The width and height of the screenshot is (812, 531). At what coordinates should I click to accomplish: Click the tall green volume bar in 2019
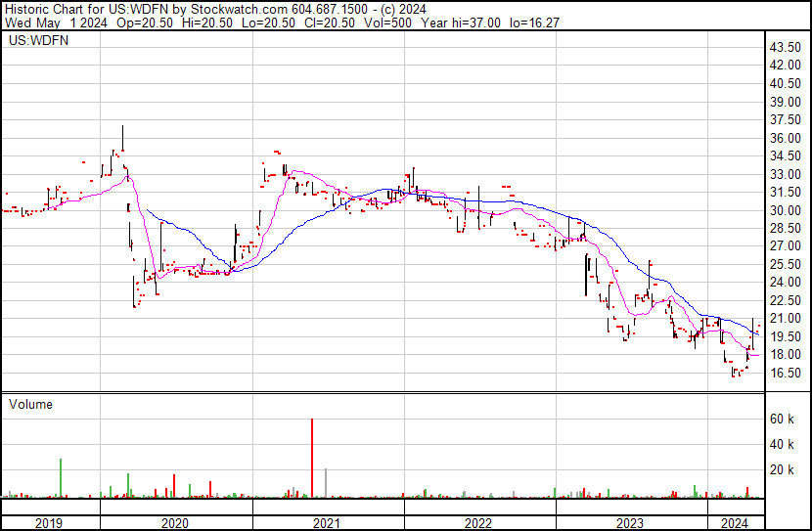click(61, 478)
